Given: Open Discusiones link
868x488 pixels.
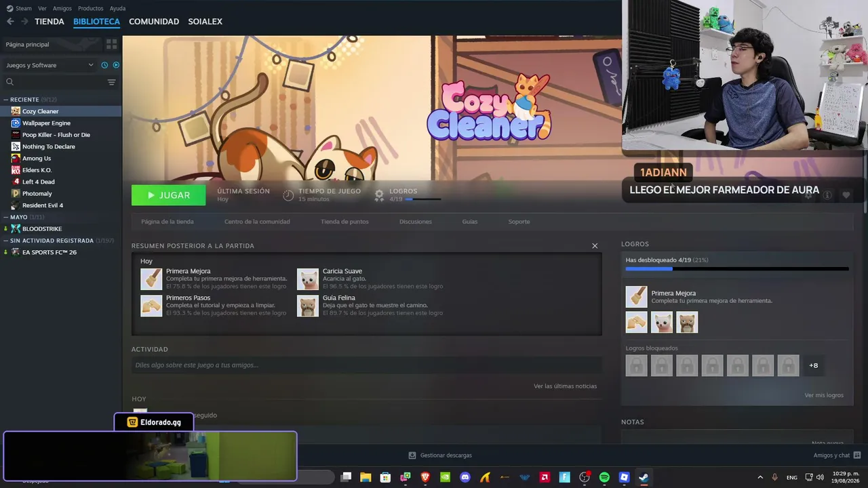Looking at the screenshot, I should point(416,222).
